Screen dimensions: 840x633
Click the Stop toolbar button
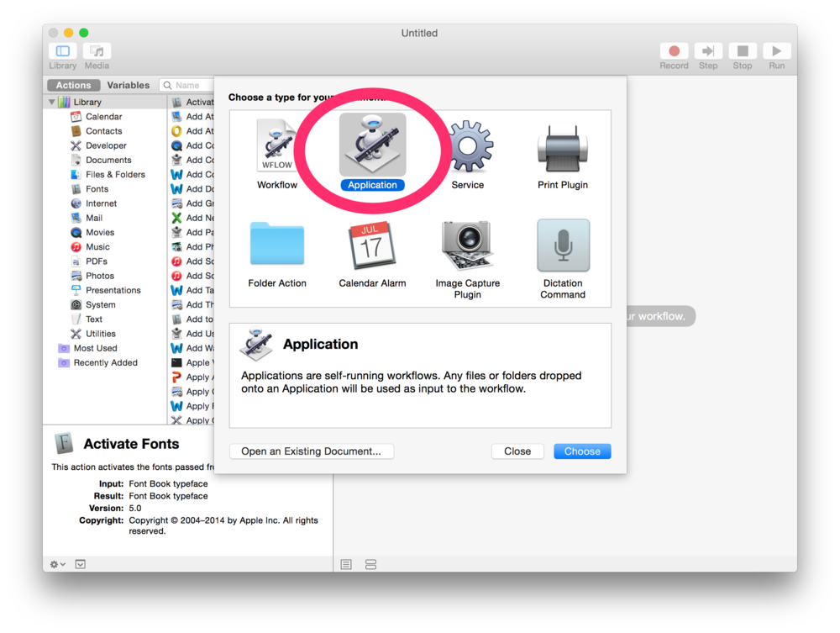pos(743,51)
